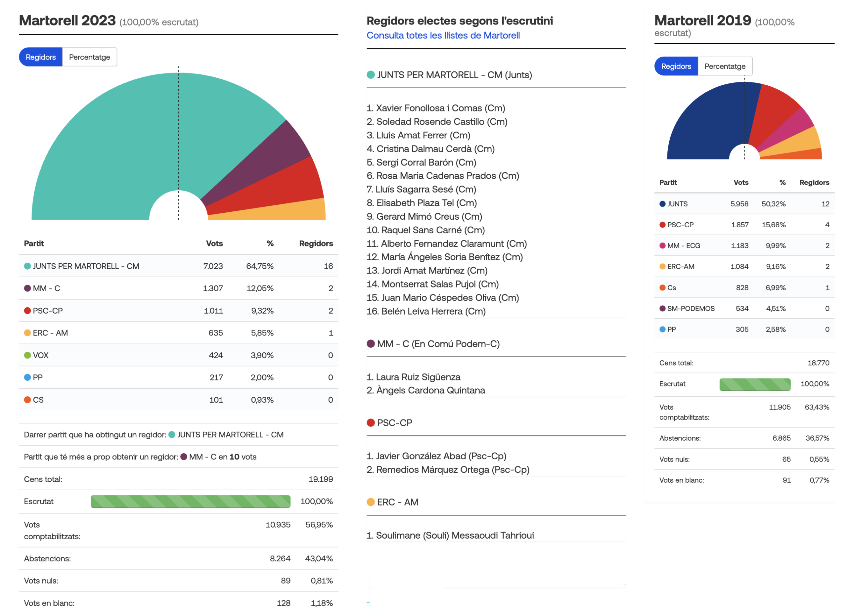This screenshot has width=847, height=616.
Task: Click the purple dot beside MM - C table row
Action: pos(27,288)
